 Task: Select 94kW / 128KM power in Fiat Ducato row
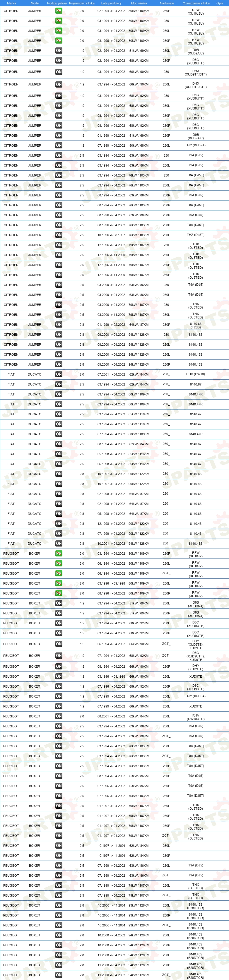(x=139, y=544)
